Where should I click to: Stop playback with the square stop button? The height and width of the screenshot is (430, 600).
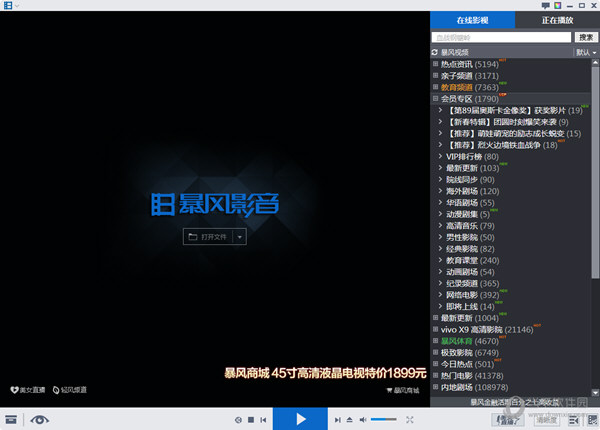(251, 420)
